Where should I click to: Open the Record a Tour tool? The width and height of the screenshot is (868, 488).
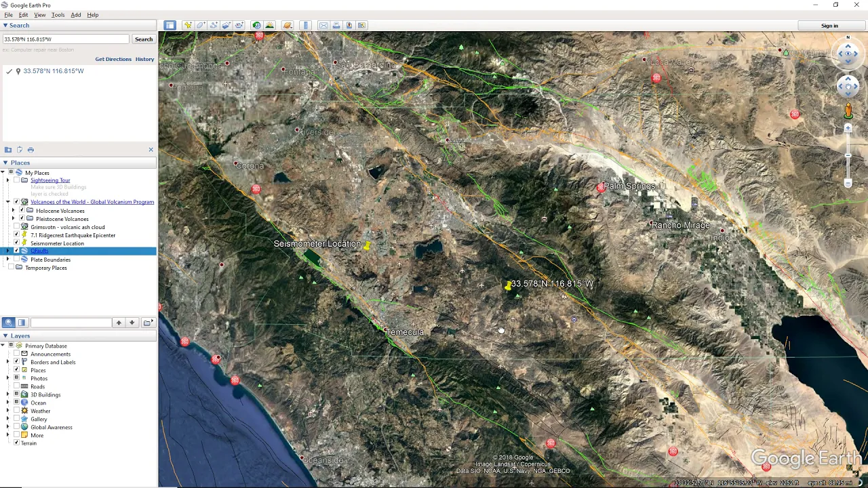pyautogui.click(x=239, y=25)
